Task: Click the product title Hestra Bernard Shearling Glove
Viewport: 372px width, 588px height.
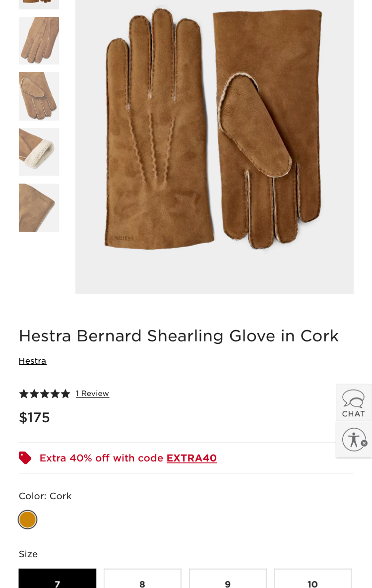Action: coord(179,336)
